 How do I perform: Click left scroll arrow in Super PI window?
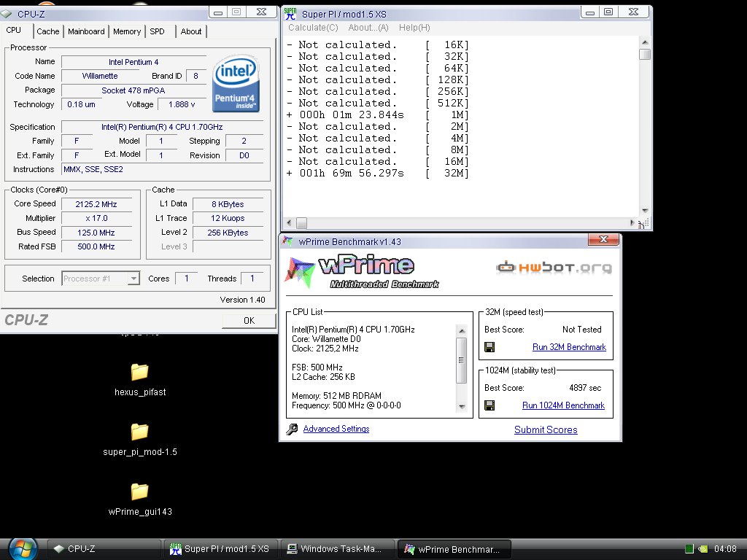289,222
